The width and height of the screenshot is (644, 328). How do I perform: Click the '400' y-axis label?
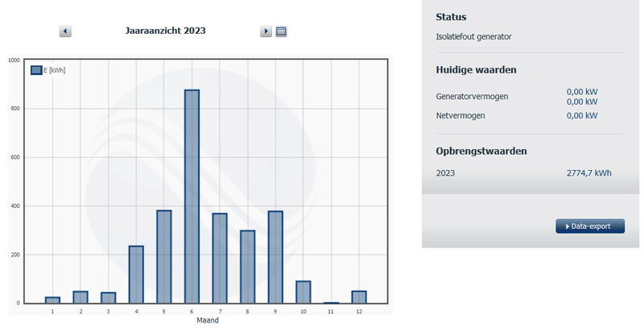[15, 206]
